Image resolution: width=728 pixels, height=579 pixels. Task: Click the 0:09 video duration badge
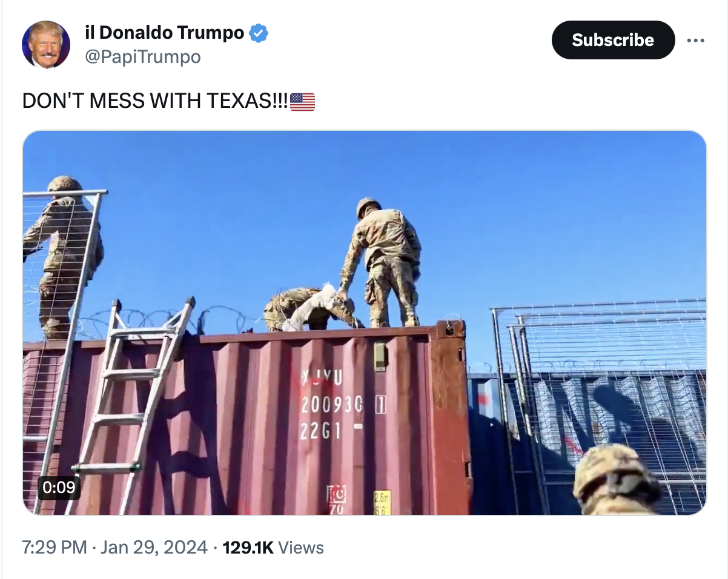click(x=59, y=487)
